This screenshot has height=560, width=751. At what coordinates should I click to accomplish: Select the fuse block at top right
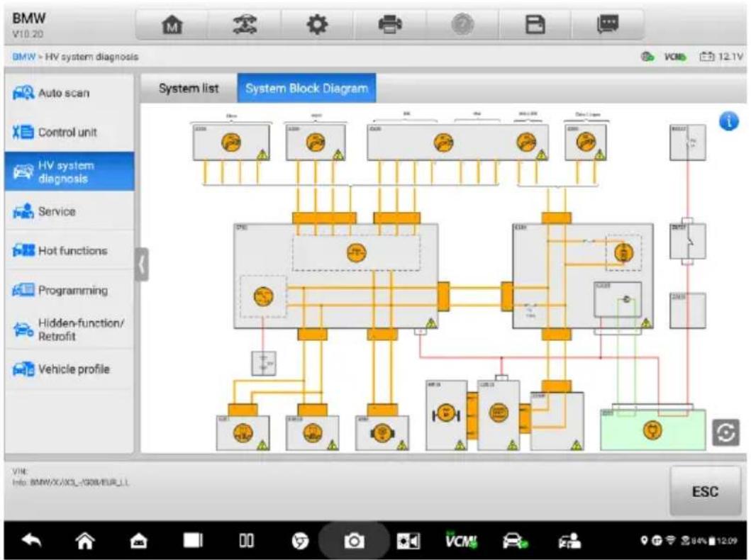coord(687,142)
